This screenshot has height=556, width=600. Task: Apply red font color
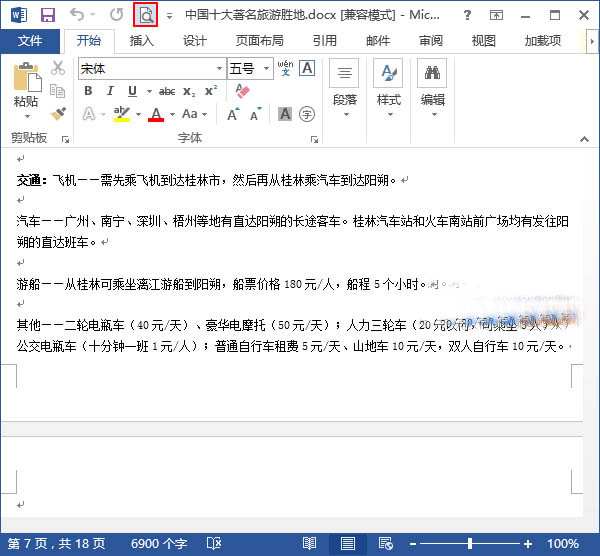pos(156,114)
